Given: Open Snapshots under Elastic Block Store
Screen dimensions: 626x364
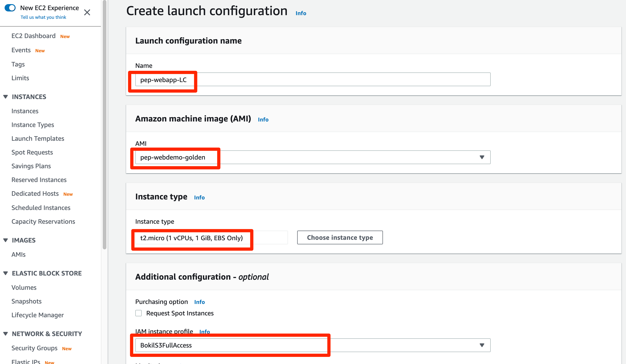Looking at the screenshot, I should click(26, 301).
